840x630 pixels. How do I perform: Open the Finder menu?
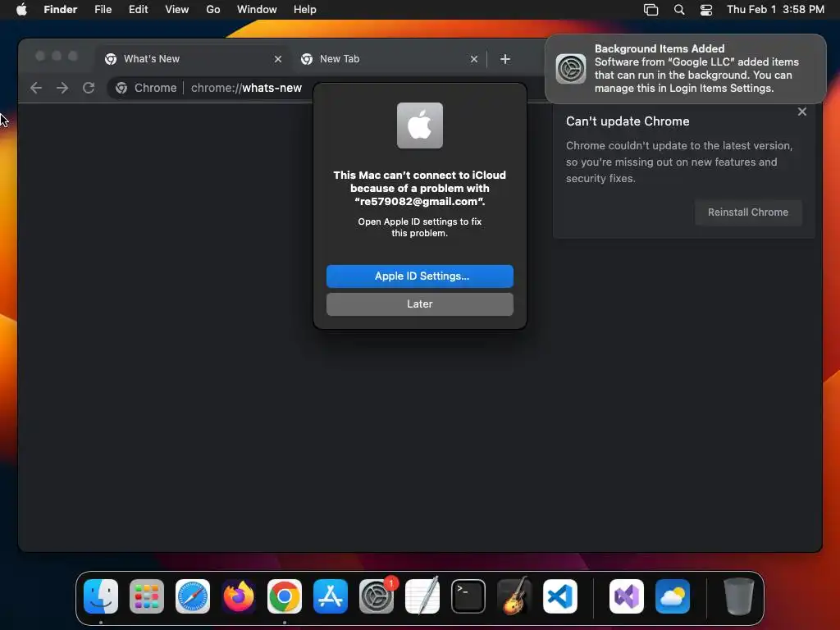coord(61,10)
